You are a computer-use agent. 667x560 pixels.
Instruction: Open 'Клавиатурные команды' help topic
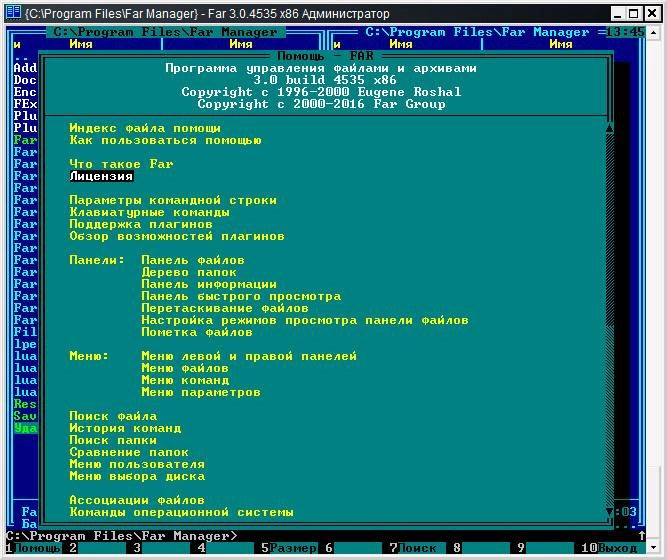pos(149,212)
